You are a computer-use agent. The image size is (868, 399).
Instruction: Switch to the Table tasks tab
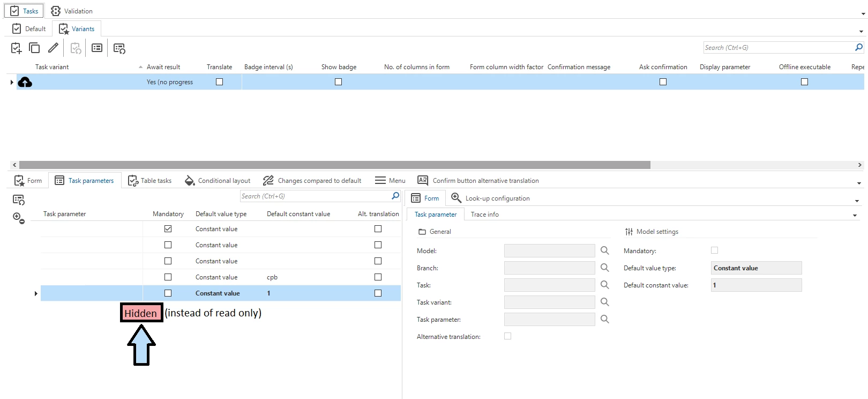[x=150, y=181]
